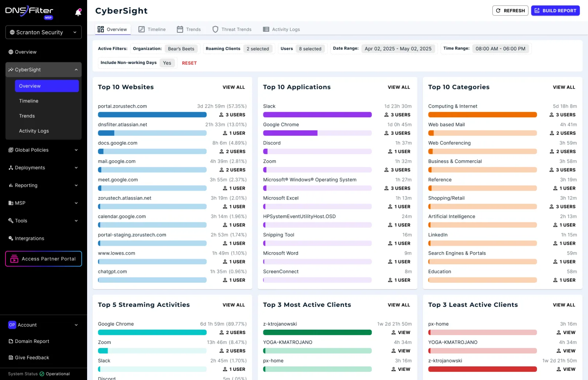Expand the Reporting menu chevron

point(76,186)
